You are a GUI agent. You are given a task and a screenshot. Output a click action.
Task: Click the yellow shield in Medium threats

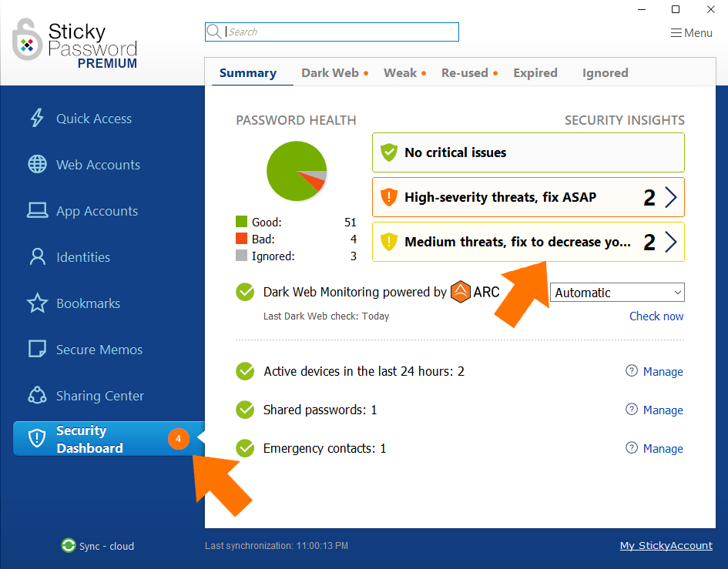[x=388, y=241]
